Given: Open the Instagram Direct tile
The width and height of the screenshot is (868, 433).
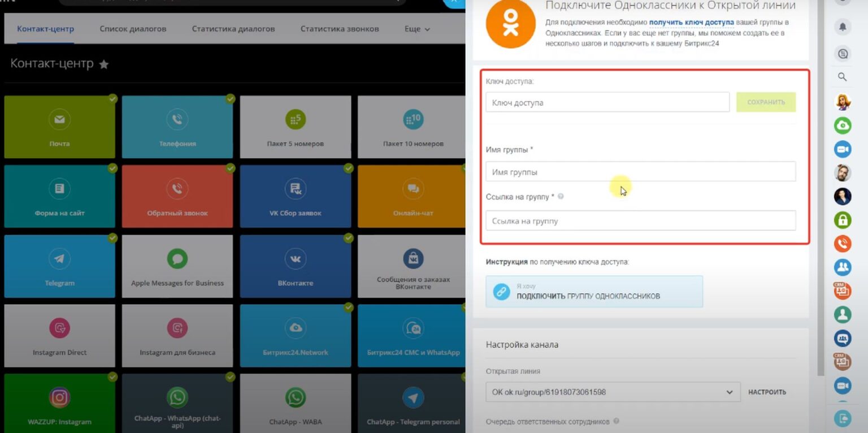Looking at the screenshot, I should (59, 336).
